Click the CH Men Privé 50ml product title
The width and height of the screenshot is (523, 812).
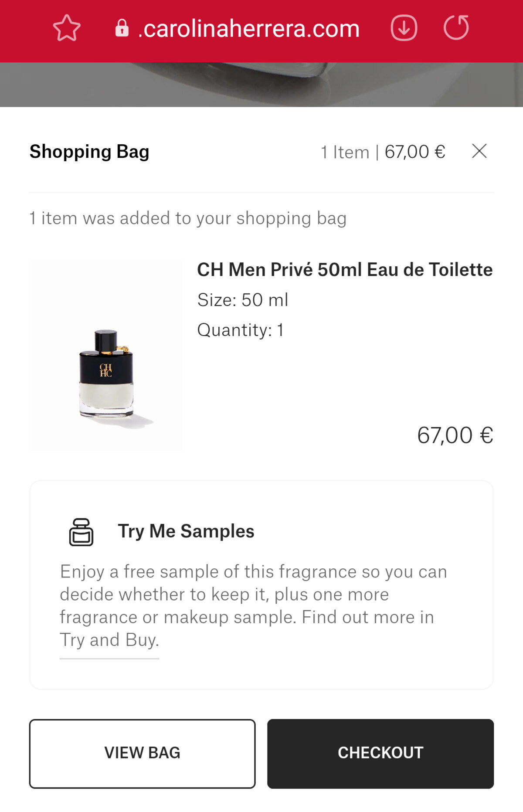(x=344, y=270)
